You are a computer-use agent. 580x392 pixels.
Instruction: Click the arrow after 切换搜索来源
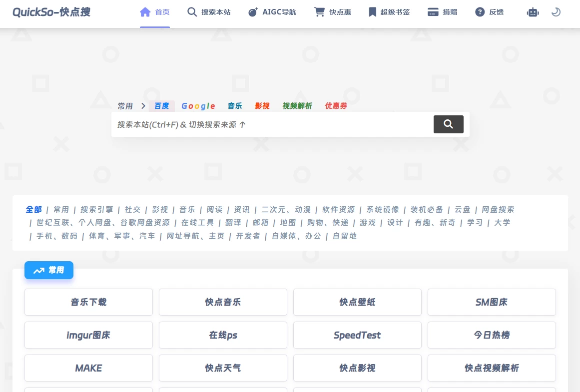point(242,124)
